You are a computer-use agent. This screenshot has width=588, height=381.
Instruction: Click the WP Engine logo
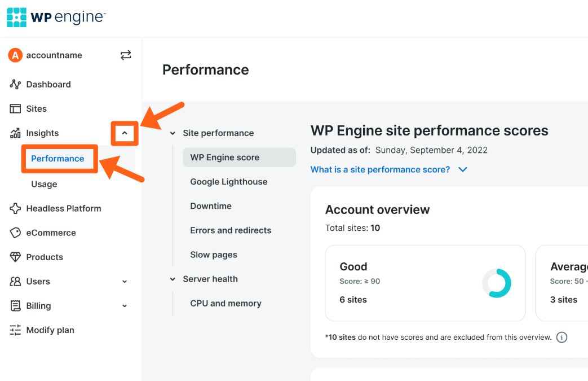[56, 17]
